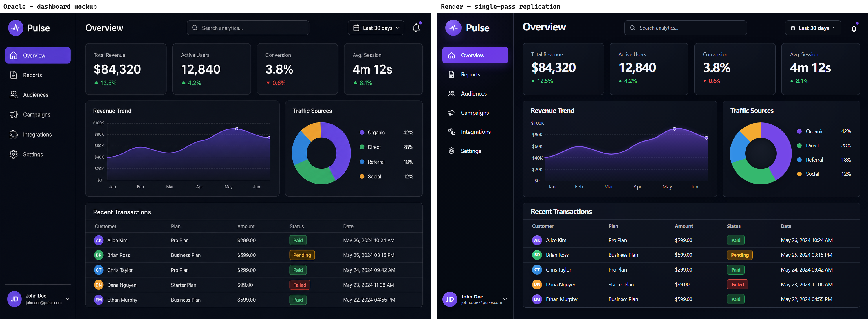
Task: Focus the Search analytics field in Render panel
Action: tap(685, 28)
